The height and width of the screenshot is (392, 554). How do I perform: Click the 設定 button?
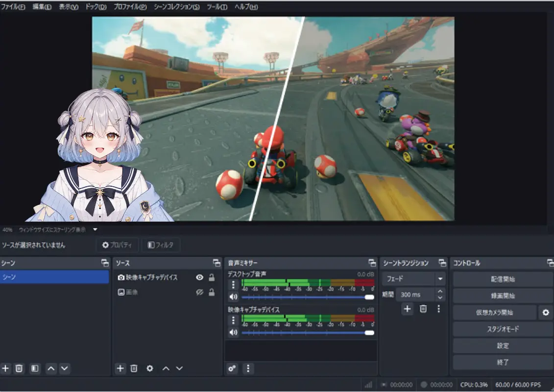(503, 346)
